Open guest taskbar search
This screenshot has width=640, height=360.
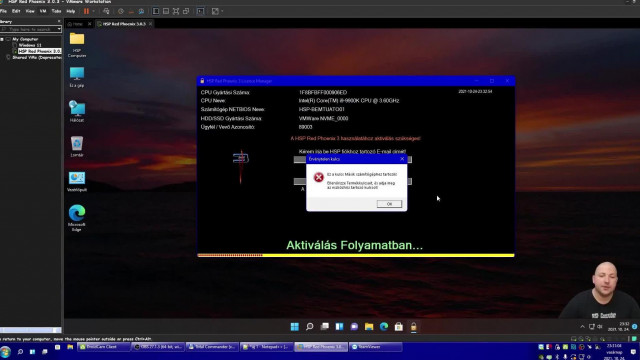309,327
